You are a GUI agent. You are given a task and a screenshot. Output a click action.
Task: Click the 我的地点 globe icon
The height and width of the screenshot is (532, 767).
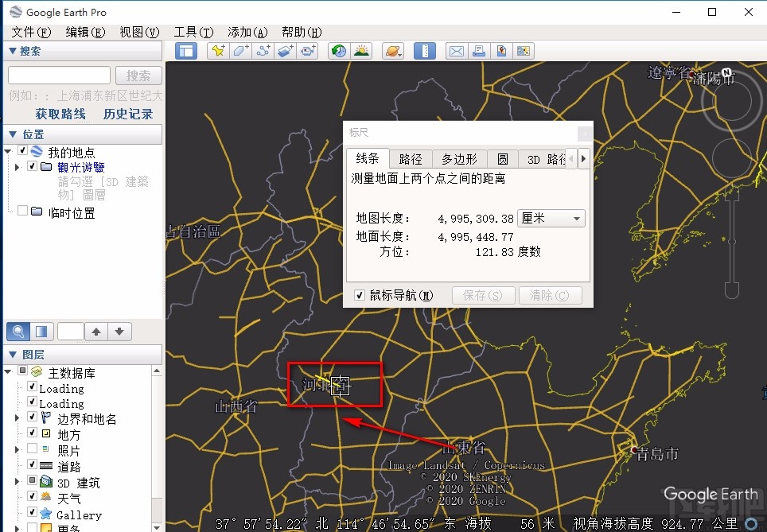click(x=37, y=152)
